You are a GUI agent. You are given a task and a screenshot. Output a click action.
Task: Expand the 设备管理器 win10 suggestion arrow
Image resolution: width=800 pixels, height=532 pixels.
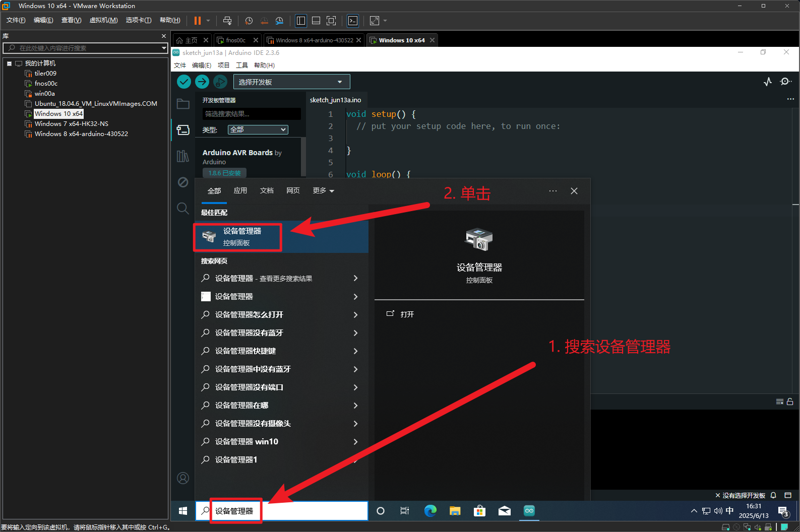pos(355,441)
